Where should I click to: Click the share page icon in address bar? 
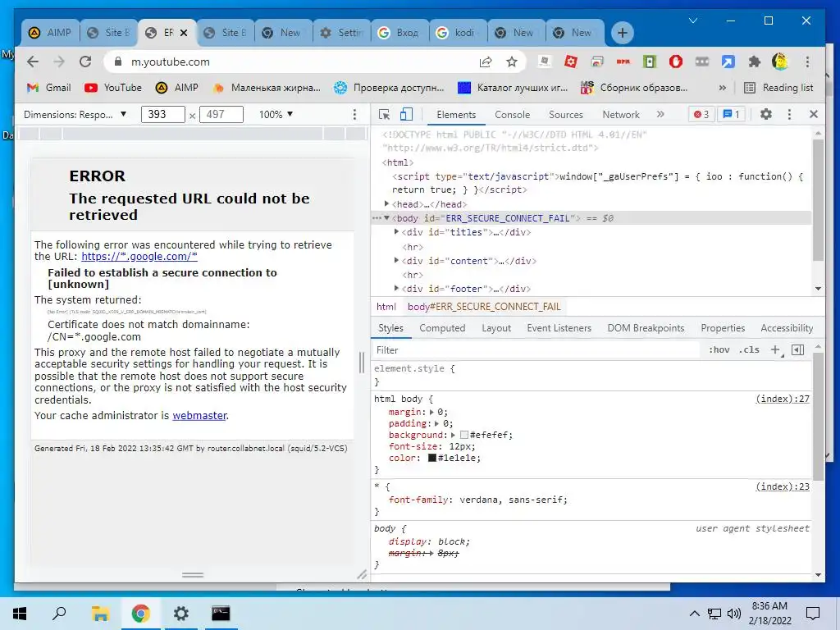click(486, 62)
